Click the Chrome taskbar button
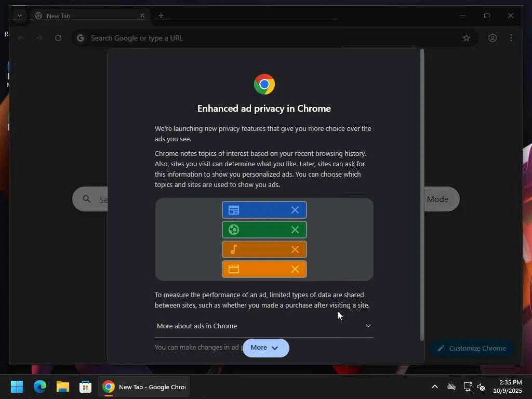The height and width of the screenshot is (399, 532). pos(144,387)
